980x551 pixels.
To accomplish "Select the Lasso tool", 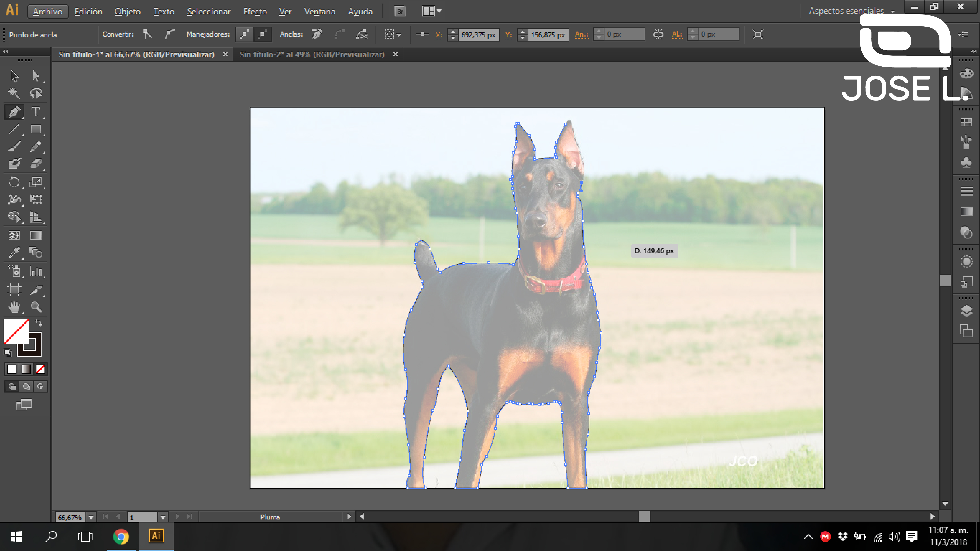I will point(36,93).
